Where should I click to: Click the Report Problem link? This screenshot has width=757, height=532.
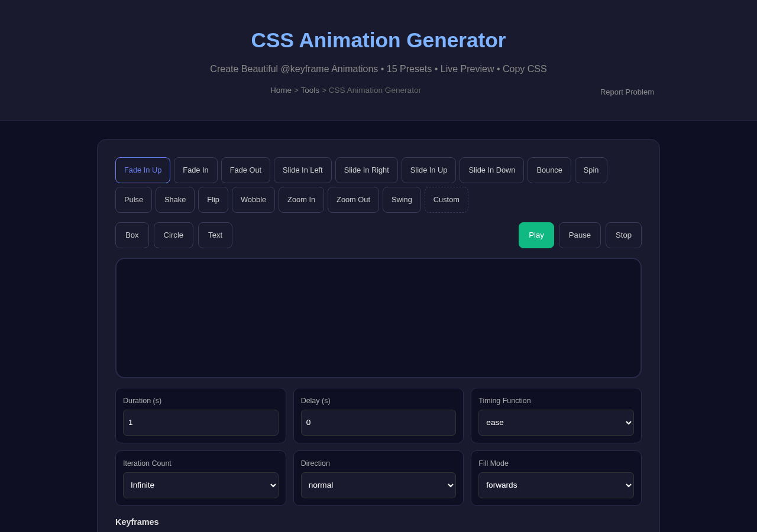click(627, 92)
